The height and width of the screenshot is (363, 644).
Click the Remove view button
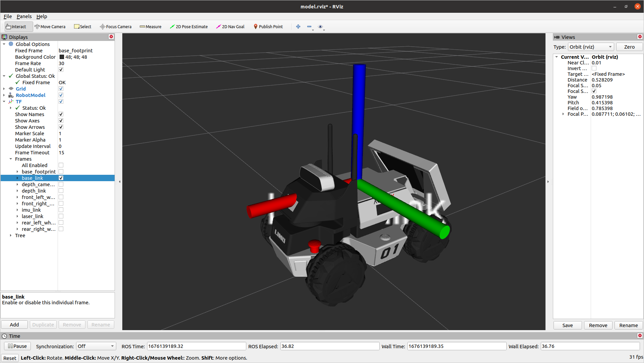[x=598, y=325]
